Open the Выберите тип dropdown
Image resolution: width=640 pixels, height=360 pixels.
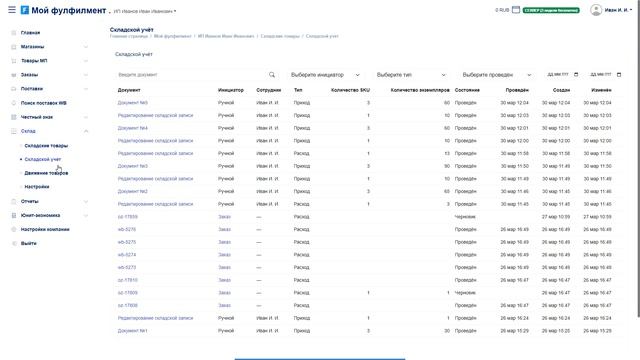click(411, 75)
